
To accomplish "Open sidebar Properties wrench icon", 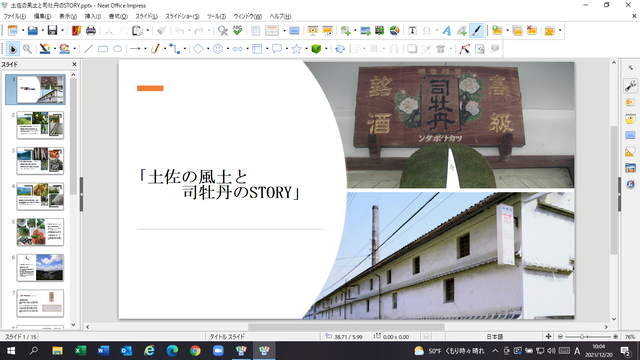I will 630,86.
